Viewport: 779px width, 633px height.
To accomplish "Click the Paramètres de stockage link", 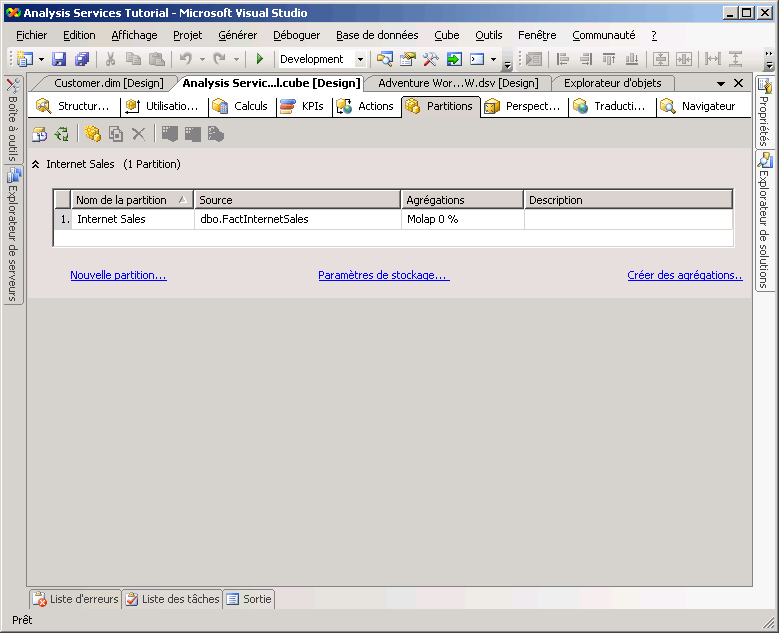I will 384,275.
